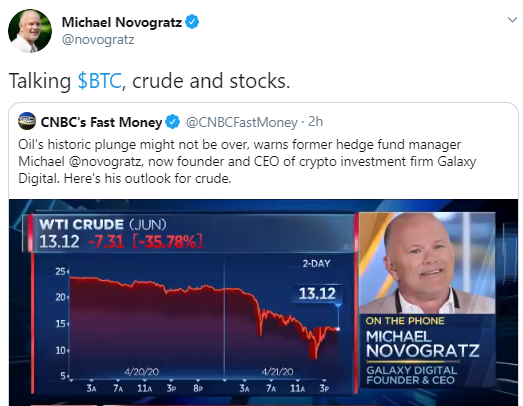Image resolution: width=523 pixels, height=406 pixels.
Task: Click the verified badge beside Michael Novogratz
Action: pos(192,22)
